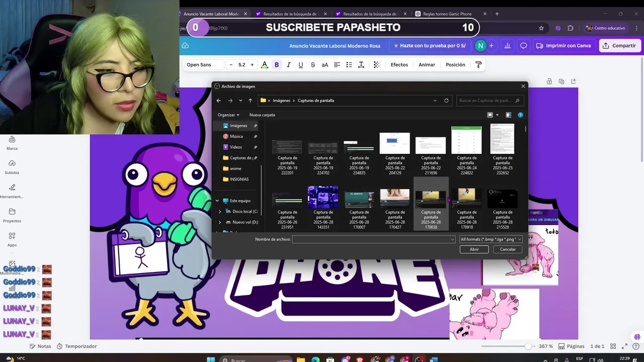644x362 pixels.
Task: Toggle bulleted list formatting
Action: [x=349, y=65]
